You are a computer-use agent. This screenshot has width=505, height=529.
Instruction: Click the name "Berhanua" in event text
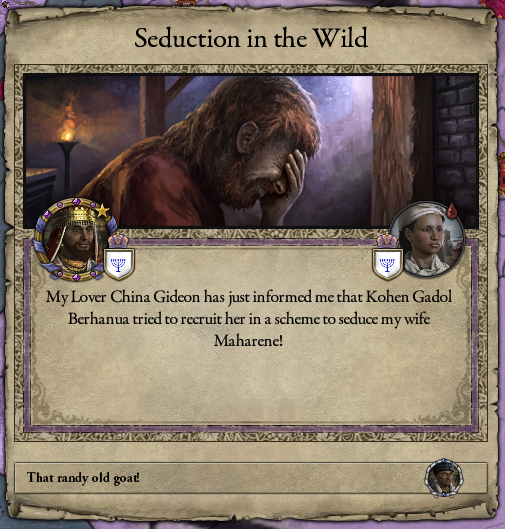tap(99, 319)
